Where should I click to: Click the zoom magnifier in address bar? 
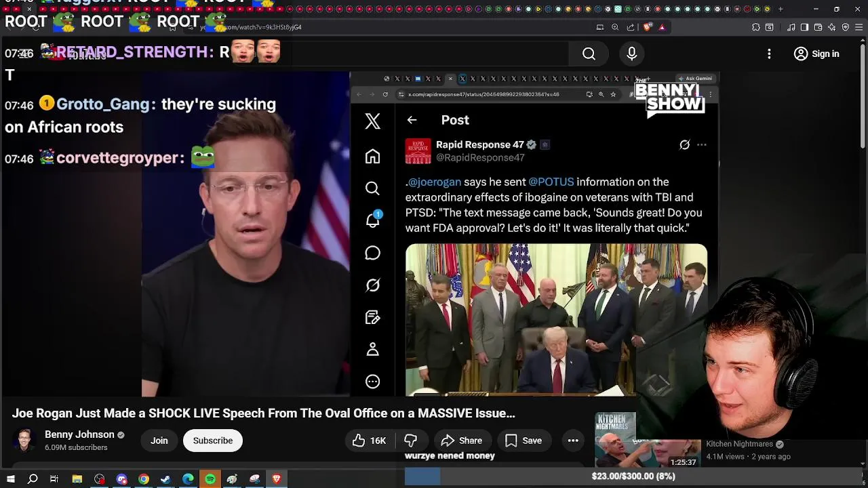615,27
